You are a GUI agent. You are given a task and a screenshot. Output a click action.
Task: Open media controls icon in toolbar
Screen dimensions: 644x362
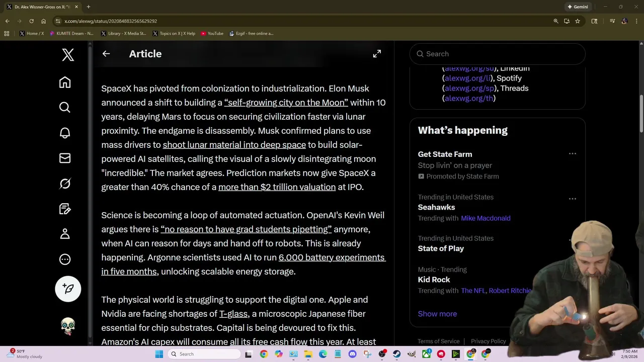point(612,21)
